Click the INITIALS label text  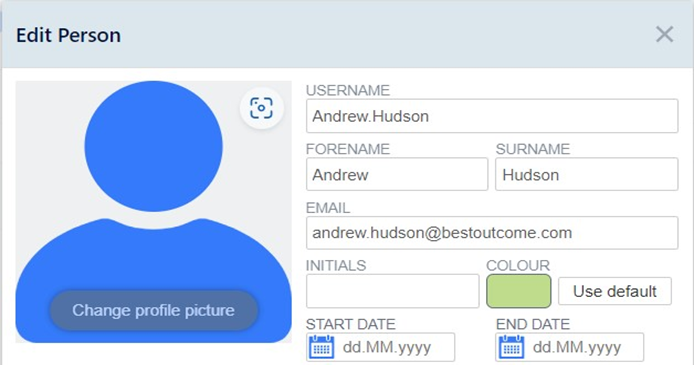336,265
